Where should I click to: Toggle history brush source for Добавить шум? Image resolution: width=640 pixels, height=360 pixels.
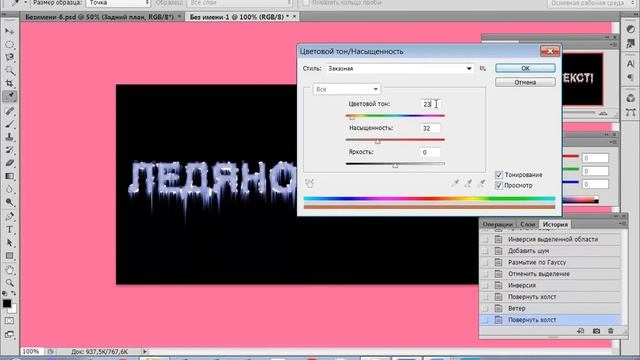click(485, 251)
